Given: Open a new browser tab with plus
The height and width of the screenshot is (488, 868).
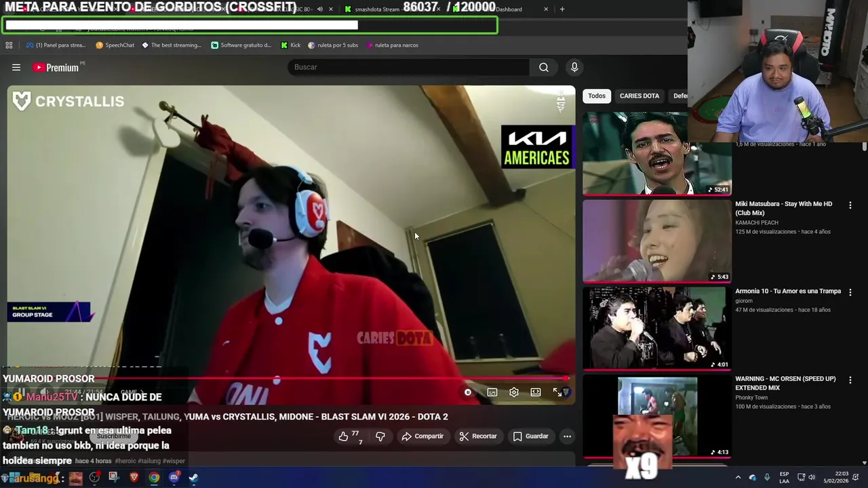Looking at the screenshot, I should tap(562, 9).
